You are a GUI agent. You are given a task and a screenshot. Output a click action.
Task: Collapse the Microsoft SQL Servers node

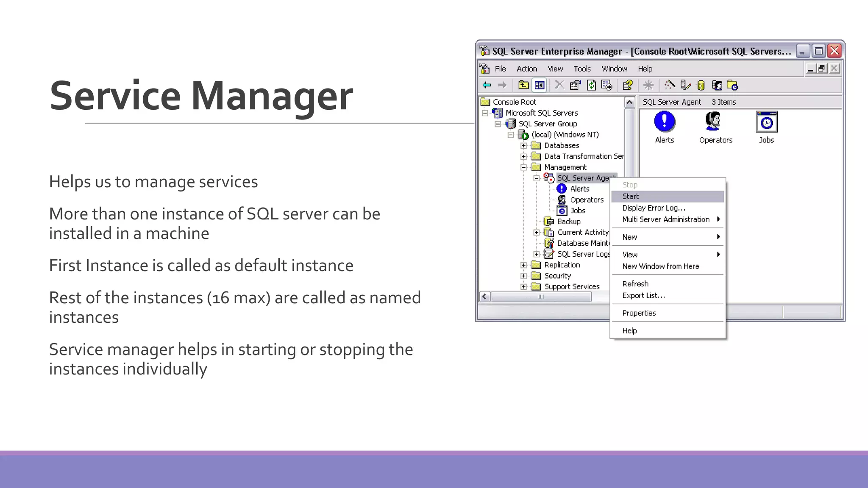tap(485, 113)
